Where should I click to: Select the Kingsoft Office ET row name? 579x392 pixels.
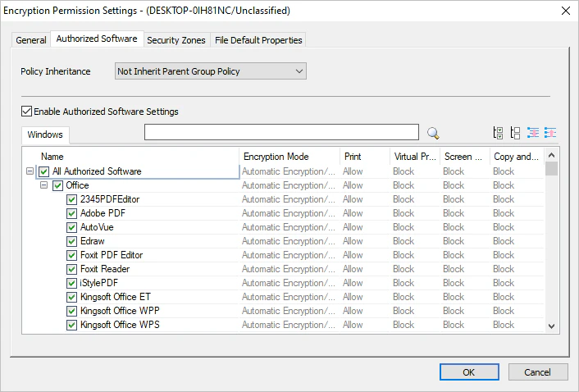[116, 297]
